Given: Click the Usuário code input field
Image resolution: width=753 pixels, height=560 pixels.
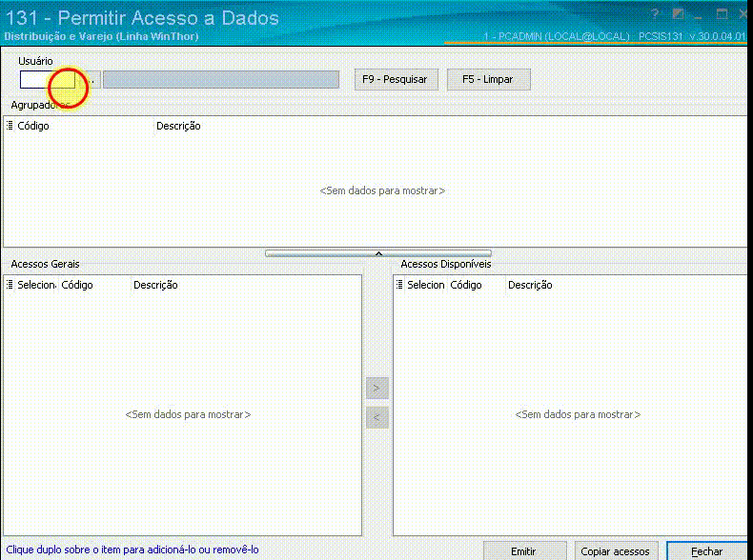Looking at the screenshot, I should pyautogui.click(x=47, y=80).
